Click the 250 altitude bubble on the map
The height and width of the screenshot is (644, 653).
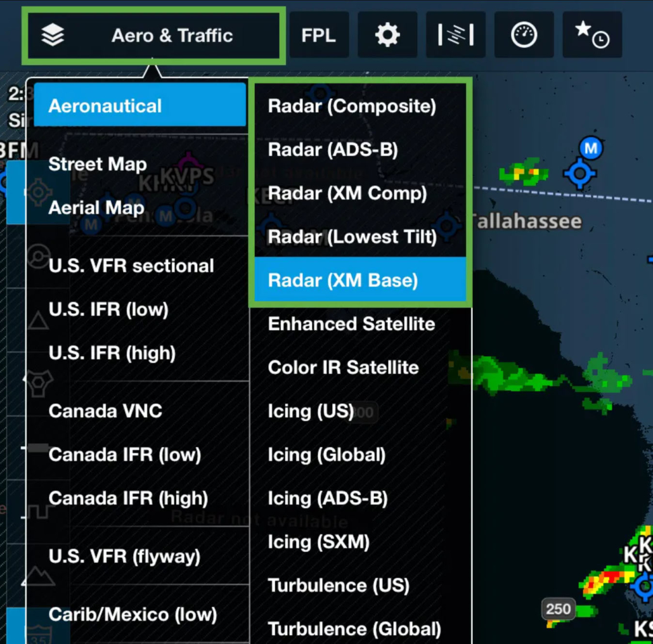[x=558, y=609]
